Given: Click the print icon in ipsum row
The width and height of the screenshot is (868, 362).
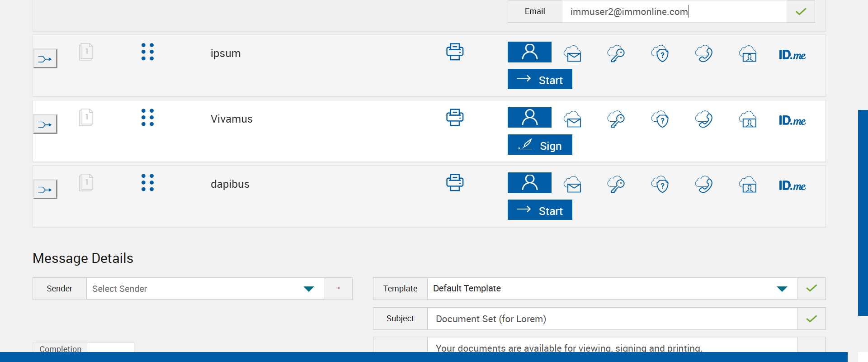Looking at the screenshot, I should [x=454, y=52].
